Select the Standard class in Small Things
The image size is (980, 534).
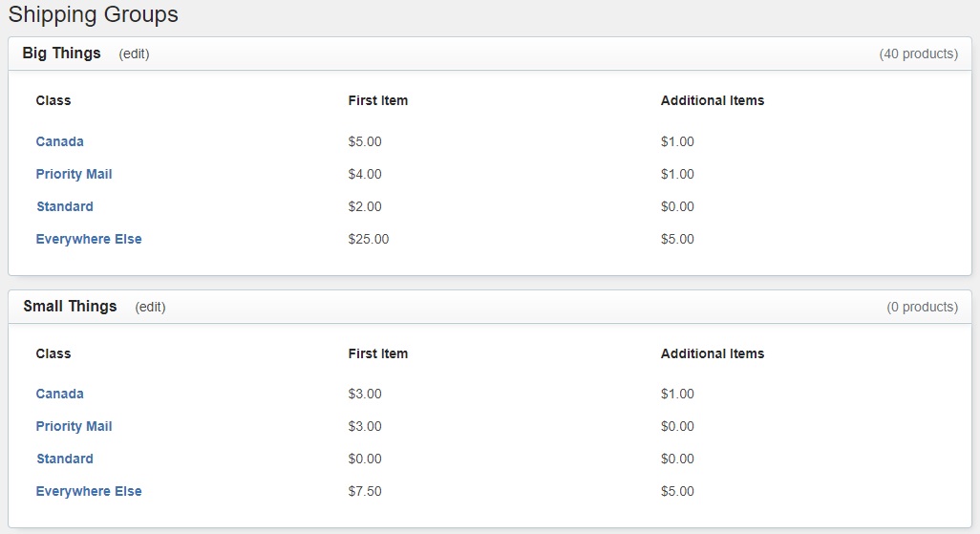coord(64,459)
